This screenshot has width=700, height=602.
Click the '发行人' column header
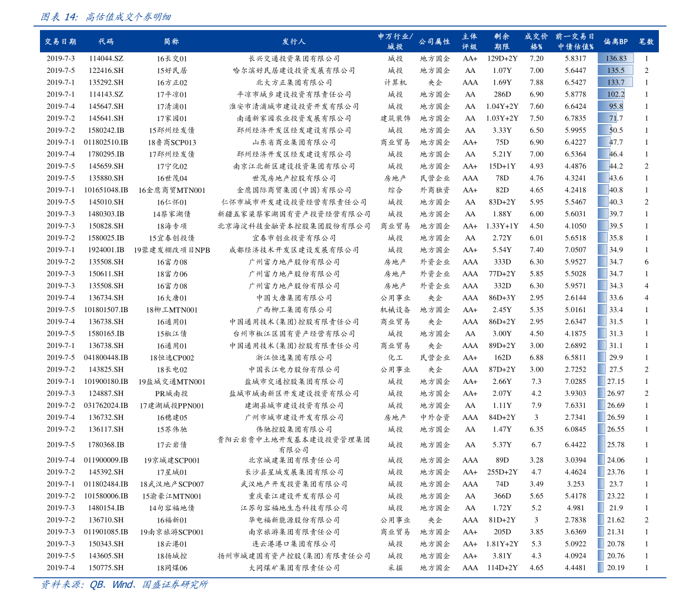pyautogui.click(x=294, y=42)
